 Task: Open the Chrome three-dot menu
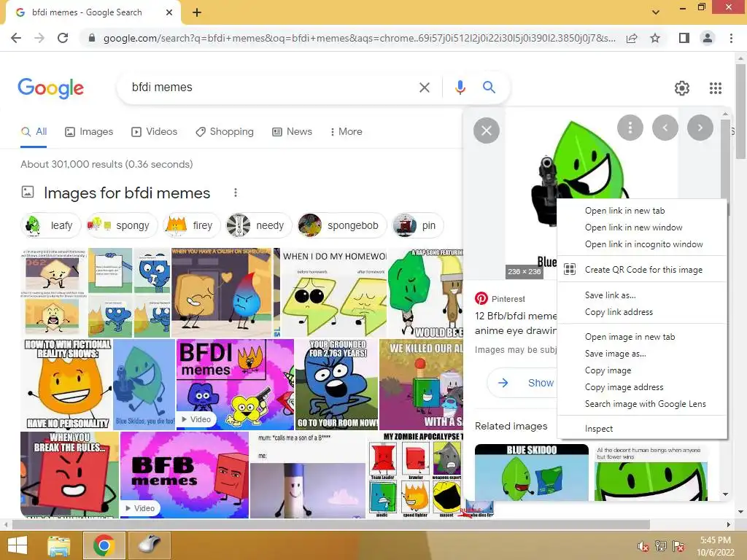[731, 38]
